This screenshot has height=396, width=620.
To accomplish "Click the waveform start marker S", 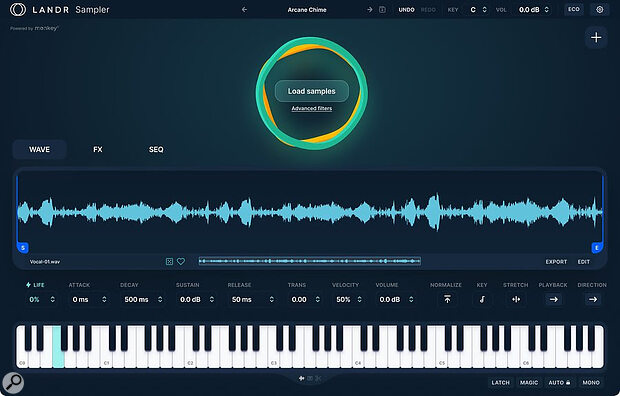I will pyautogui.click(x=23, y=248).
